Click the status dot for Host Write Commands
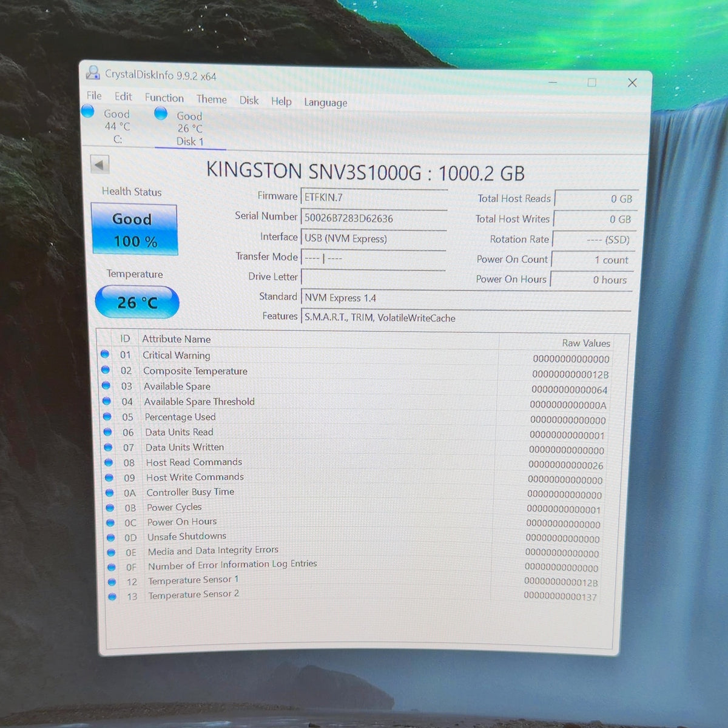This screenshot has width=728, height=728. pos(109,477)
